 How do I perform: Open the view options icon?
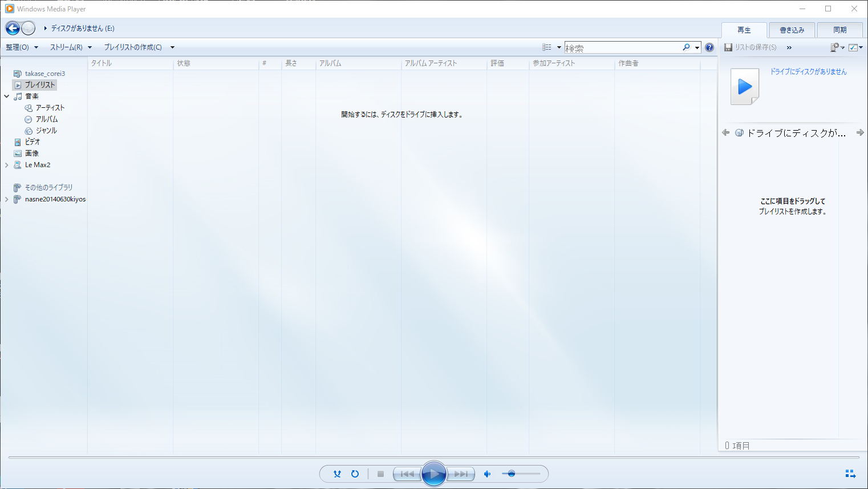(546, 47)
